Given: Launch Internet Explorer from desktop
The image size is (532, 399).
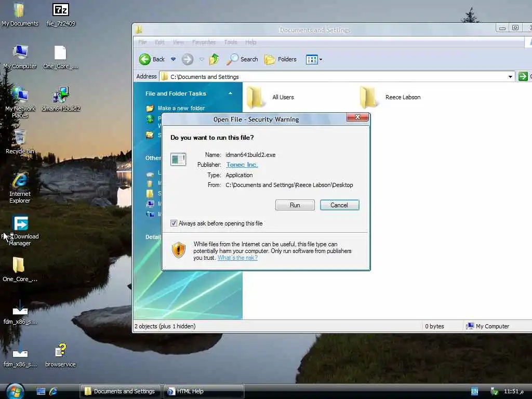Looking at the screenshot, I should pyautogui.click(x=20, y=188).
